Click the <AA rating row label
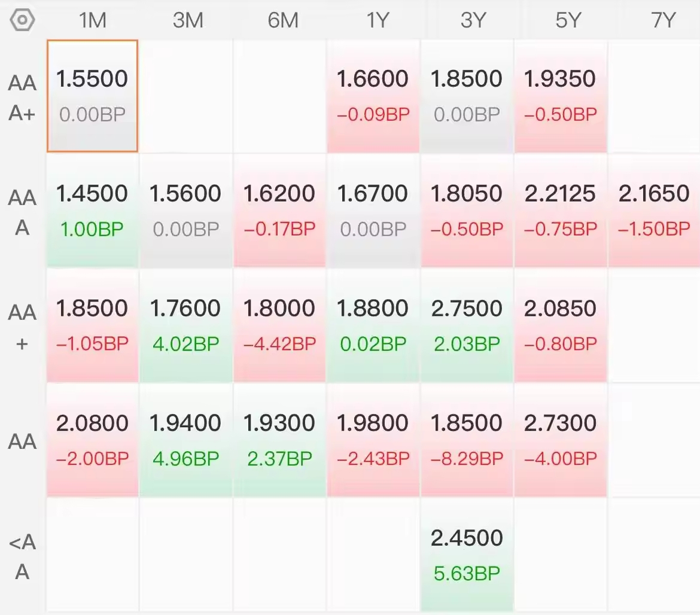The height and width of the screenshot is (615, 700). click(x=22, y=557)
